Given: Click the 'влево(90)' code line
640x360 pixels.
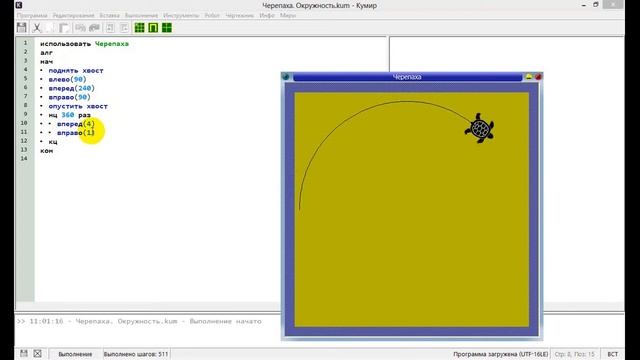Looking at the screenshot, I should pos(67,80).
